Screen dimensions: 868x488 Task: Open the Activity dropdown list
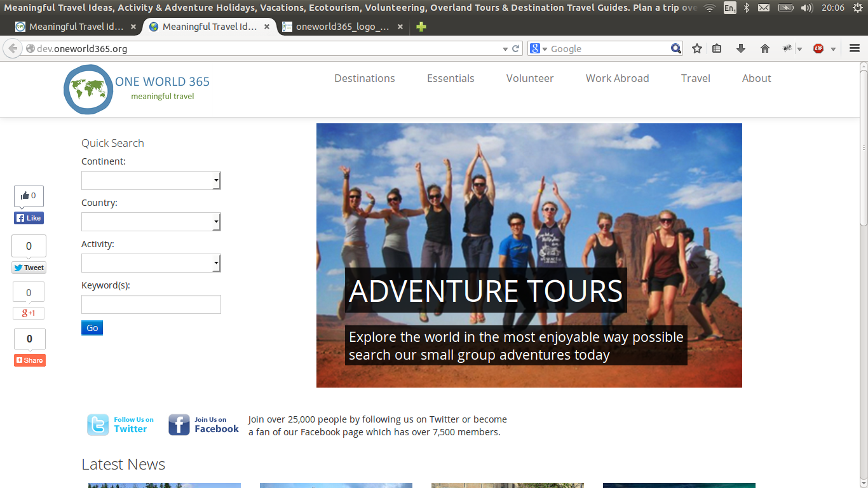point(151,263)
